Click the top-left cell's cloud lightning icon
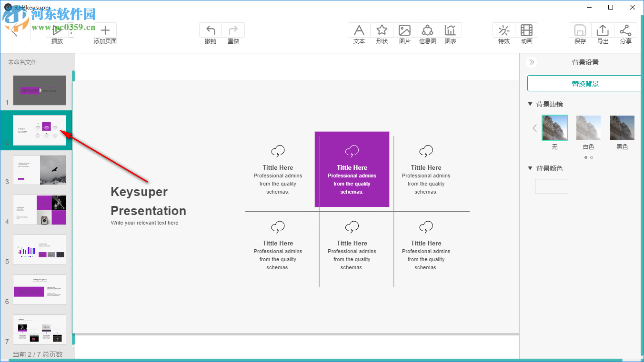The width and height of the screenshot is (644, 362). 278,152
